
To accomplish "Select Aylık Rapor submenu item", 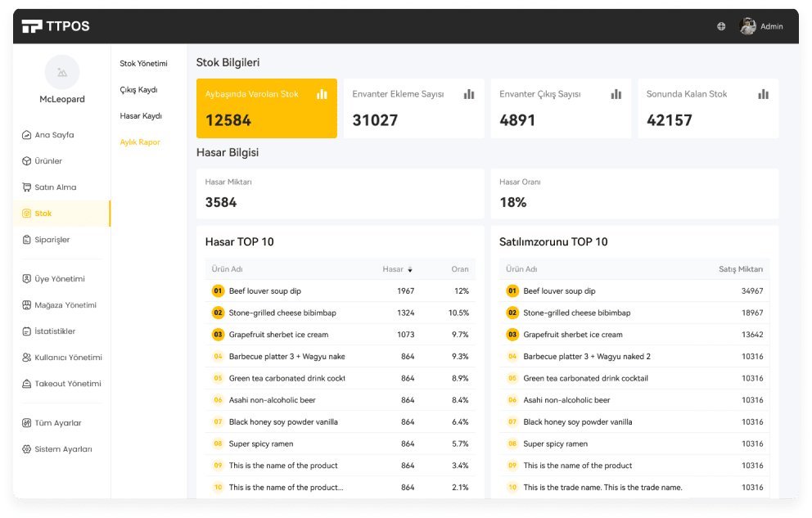I will pyautogui.click(x=140, y=142).
